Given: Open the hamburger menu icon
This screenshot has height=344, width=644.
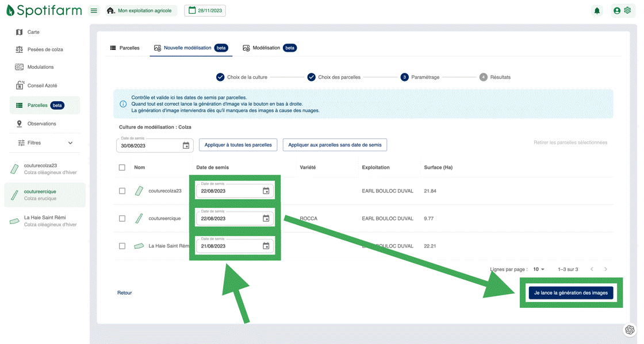Looking at the screenshot, I should coord(94,10).
